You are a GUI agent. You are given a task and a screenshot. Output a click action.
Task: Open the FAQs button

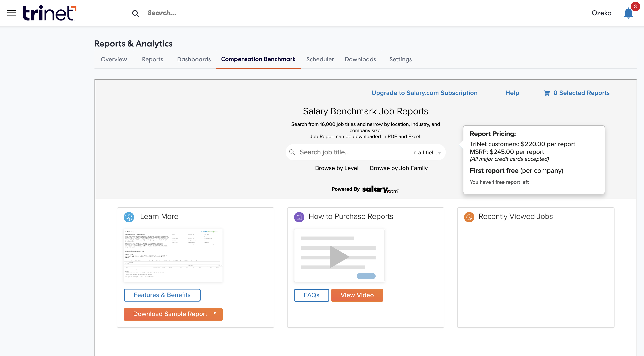[x=311, y=295]
